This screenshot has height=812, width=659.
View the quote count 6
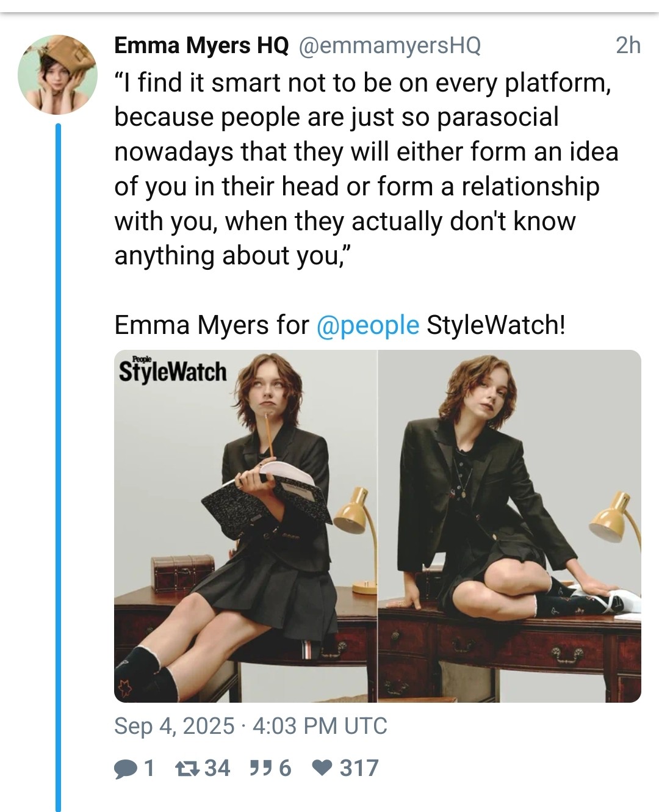(286, 768)
